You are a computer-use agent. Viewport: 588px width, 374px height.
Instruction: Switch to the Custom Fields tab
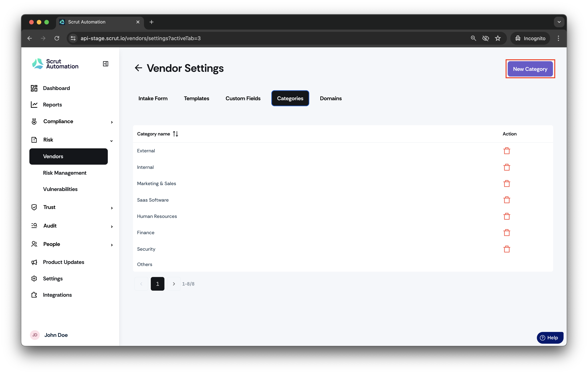pyautogui.click(x=243, y=98)
